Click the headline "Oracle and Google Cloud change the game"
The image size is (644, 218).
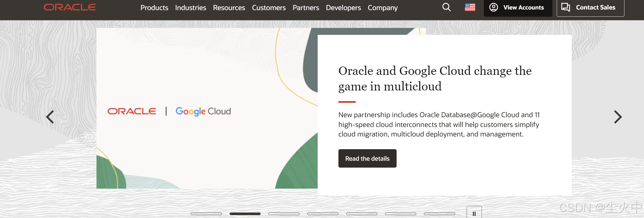point(435,79)
